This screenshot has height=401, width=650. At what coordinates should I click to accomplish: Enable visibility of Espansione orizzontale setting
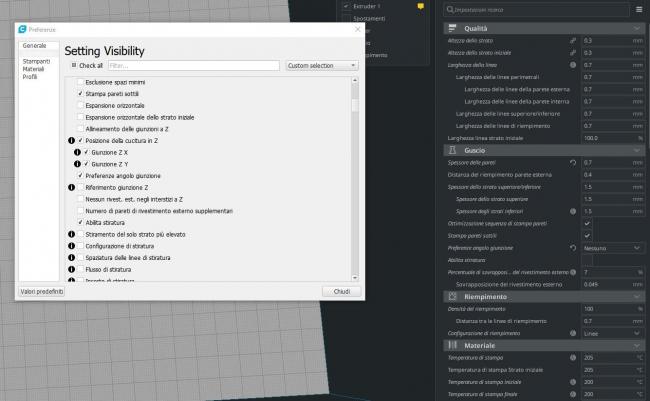81,105
